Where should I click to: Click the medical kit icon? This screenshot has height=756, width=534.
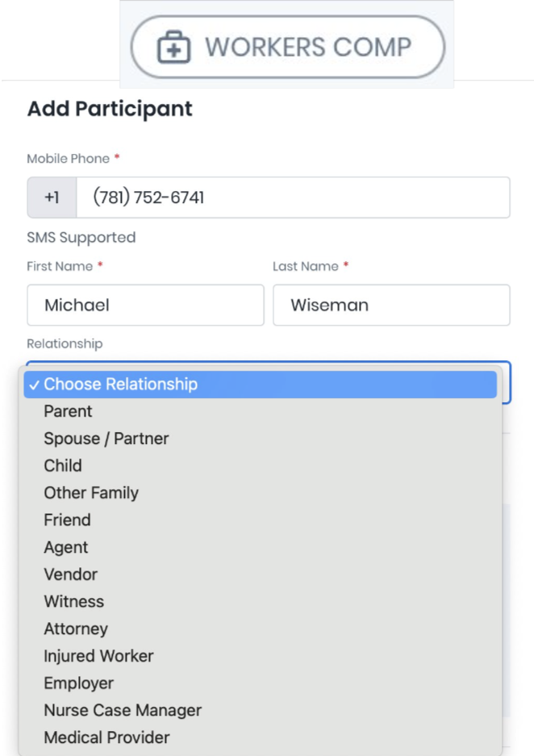[x=173, y=48]
